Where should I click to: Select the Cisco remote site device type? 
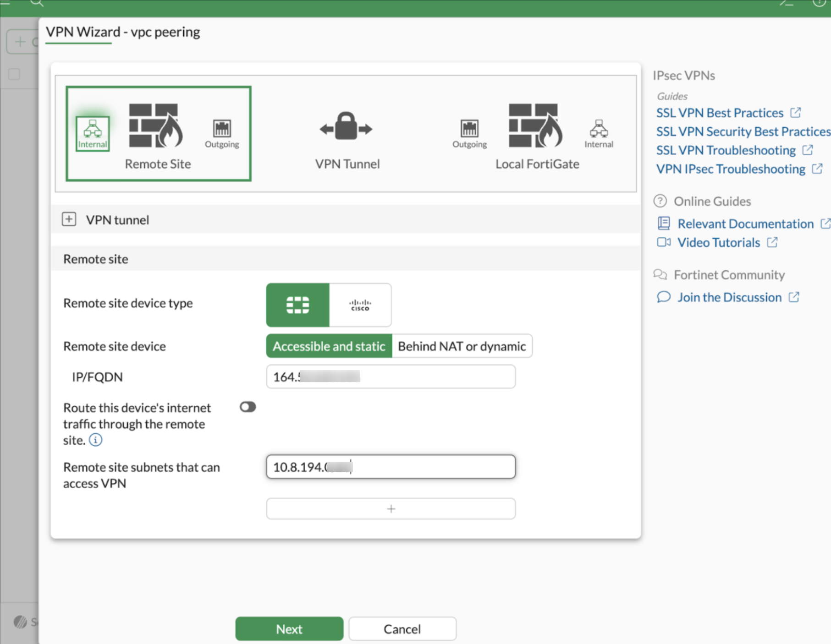point(360,305)
